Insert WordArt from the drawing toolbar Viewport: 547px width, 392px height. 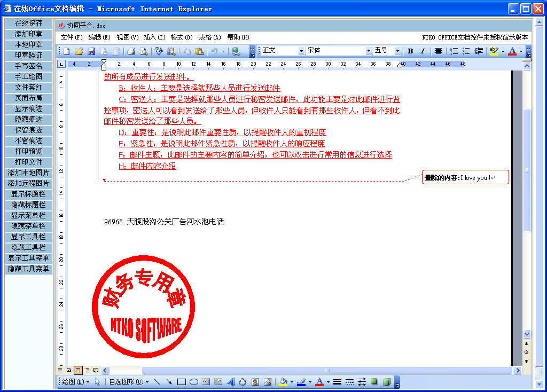tap(231, 382)
